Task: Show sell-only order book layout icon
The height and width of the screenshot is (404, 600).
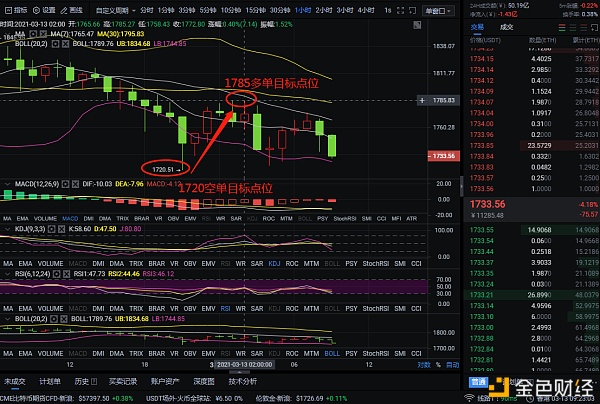Action: pyautogui.click(x=584, y=28)
